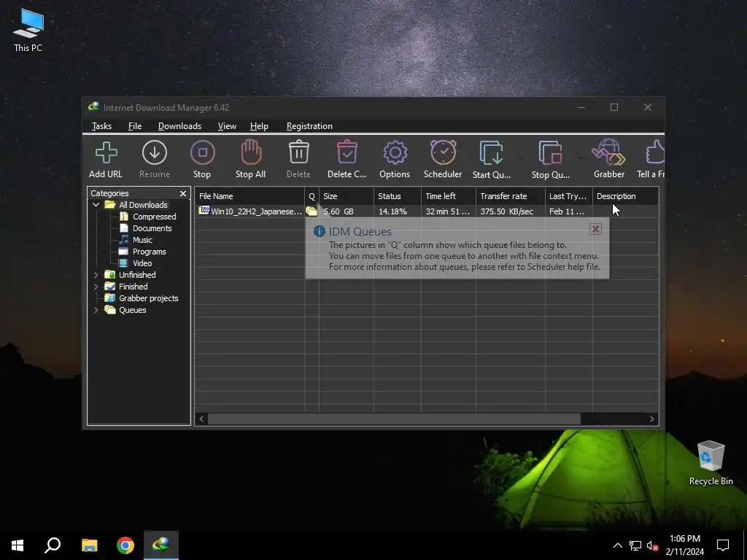
Task: Select the Programs category
Action: point(149,252)
